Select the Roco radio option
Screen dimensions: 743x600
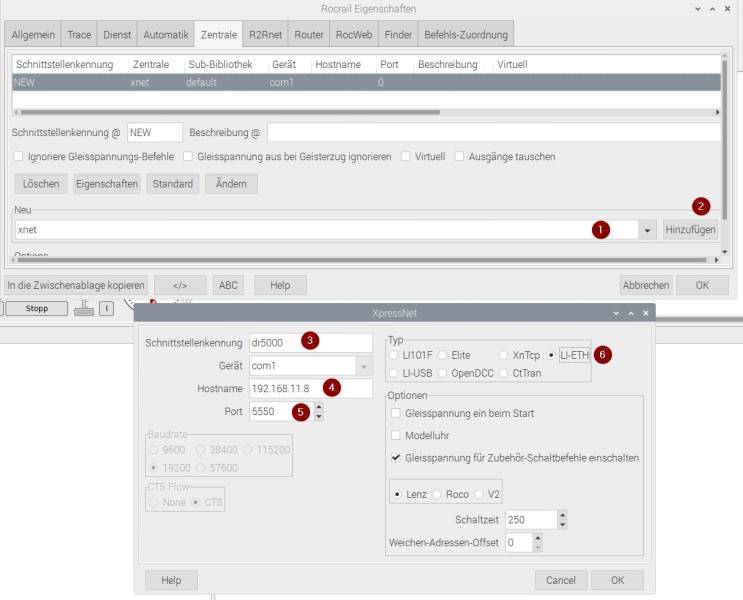click(437, 494)
